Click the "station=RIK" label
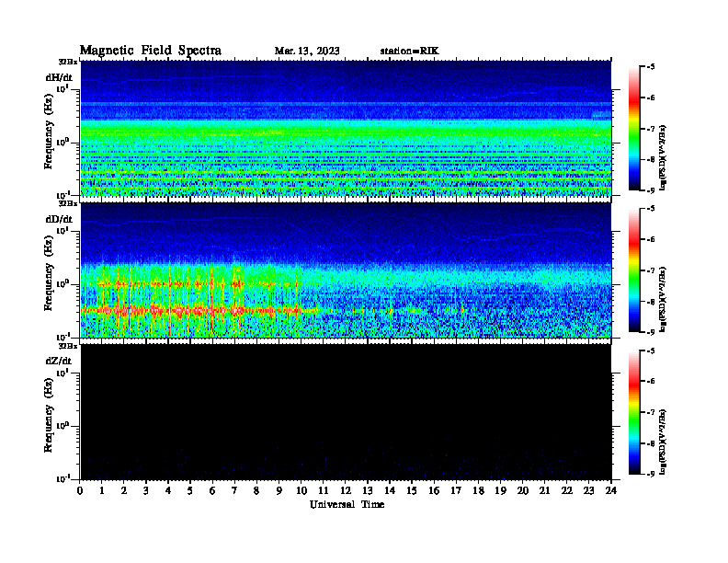 point(409,52)
